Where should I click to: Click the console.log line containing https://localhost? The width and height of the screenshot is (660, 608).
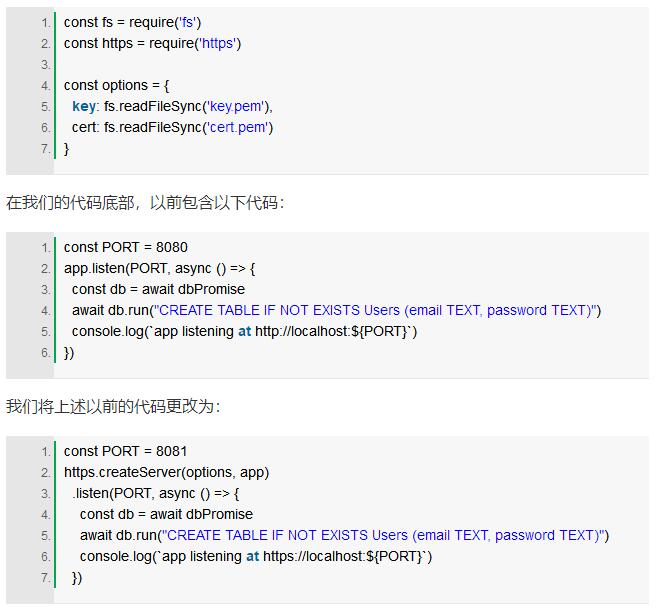255,556
